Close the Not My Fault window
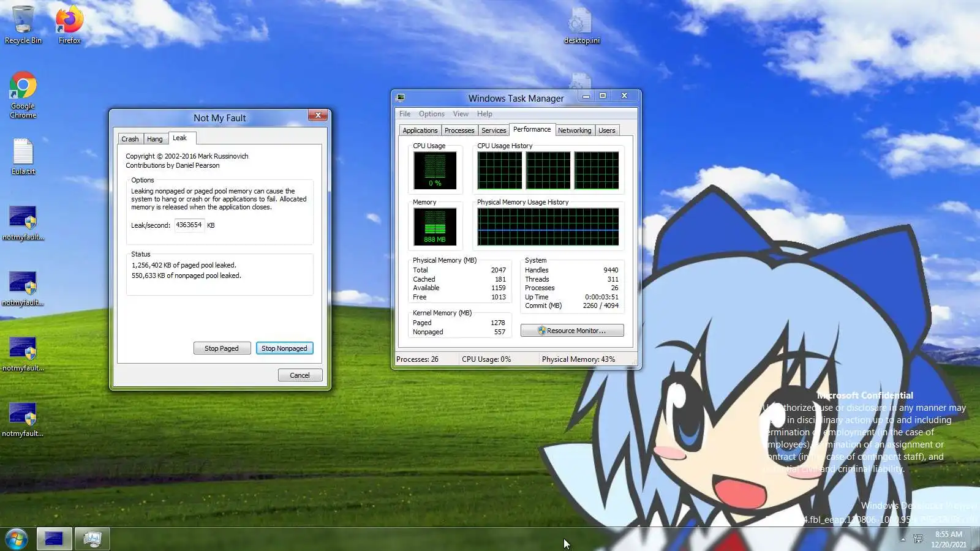Viewport: 980px width, 551px height. pyautogui.click(x=318, y=115)
